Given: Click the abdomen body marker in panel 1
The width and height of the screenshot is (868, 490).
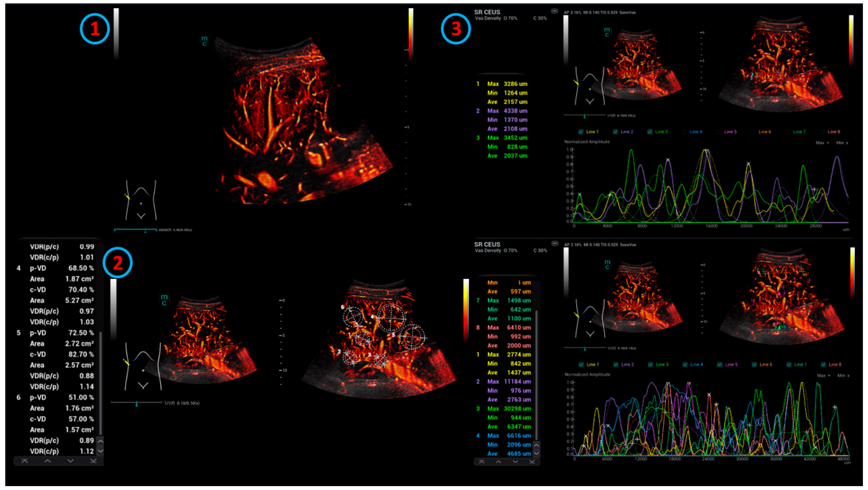Looking at the screenshot, I should [x=141, y=200].
